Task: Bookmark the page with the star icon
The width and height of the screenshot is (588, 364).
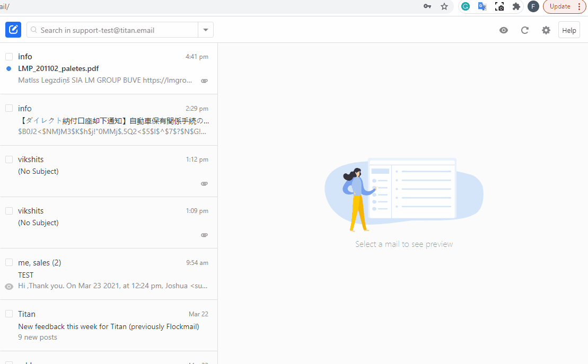Action: 444,6
